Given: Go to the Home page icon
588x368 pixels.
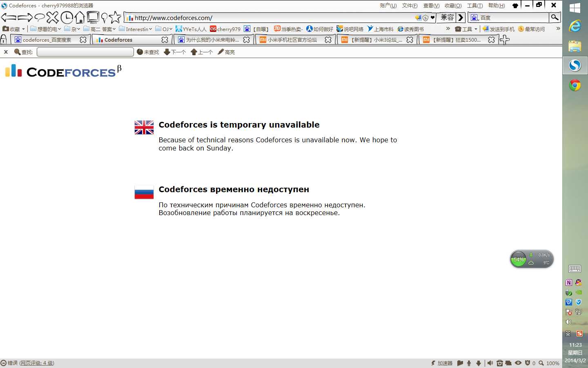Looking at the screenshot, I should [x=80, y=18].
